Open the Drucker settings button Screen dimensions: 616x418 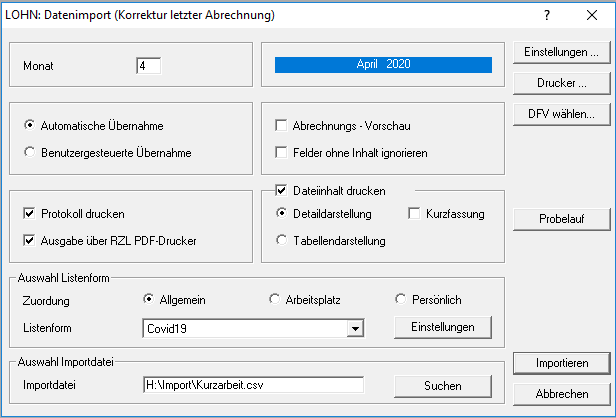click(x=560, y=81)
